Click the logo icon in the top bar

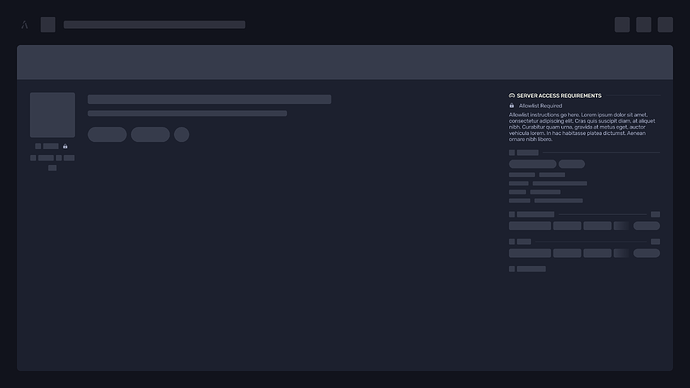pyautogui.click(x=25, y=25)
